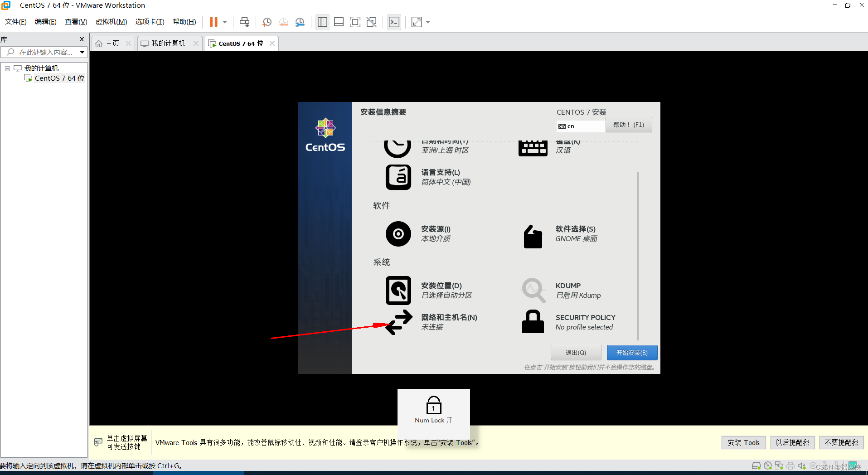Toggle the thumbnail bar view
Viewport: 868px width, 475px height.
click(x=339, y=22)
